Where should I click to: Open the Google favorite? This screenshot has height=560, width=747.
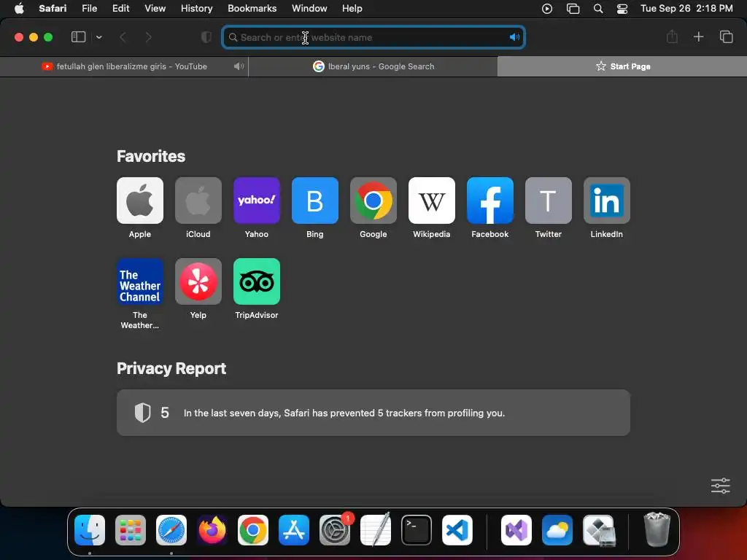pos(373,201)
